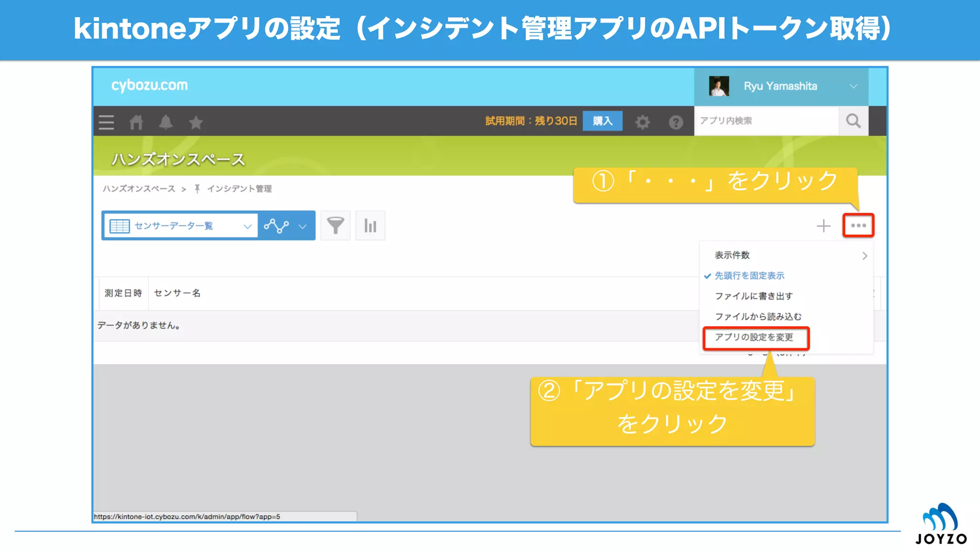Open the help question mark icon
The height and width of the screenshot is (551, 980).
click(x=676, y=122)
